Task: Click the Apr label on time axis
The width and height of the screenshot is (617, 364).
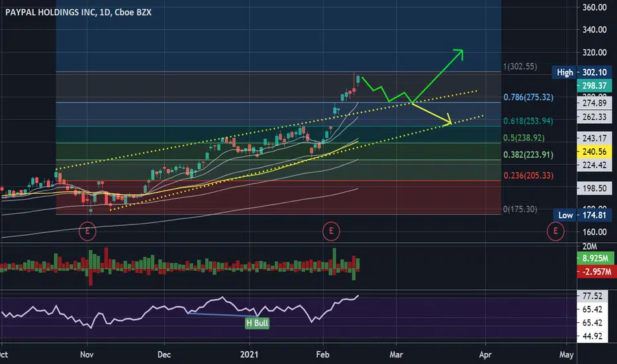Action: tap(485, 355)
